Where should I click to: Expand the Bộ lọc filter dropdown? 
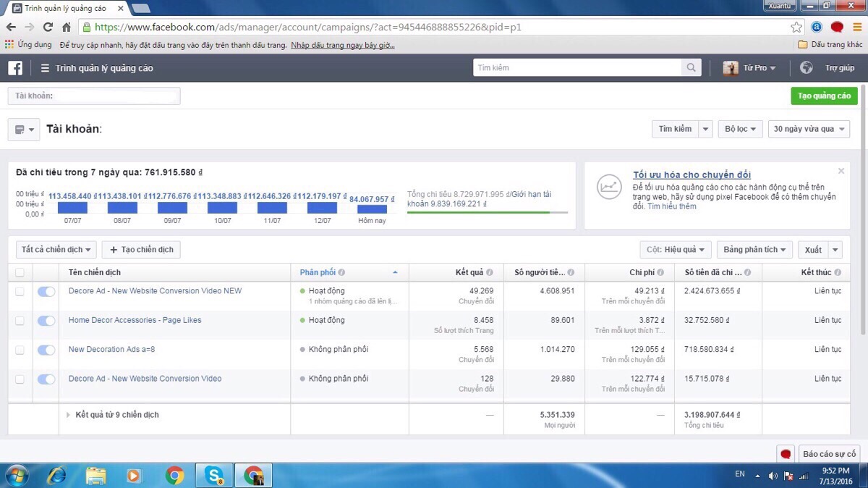click(741, 129)
